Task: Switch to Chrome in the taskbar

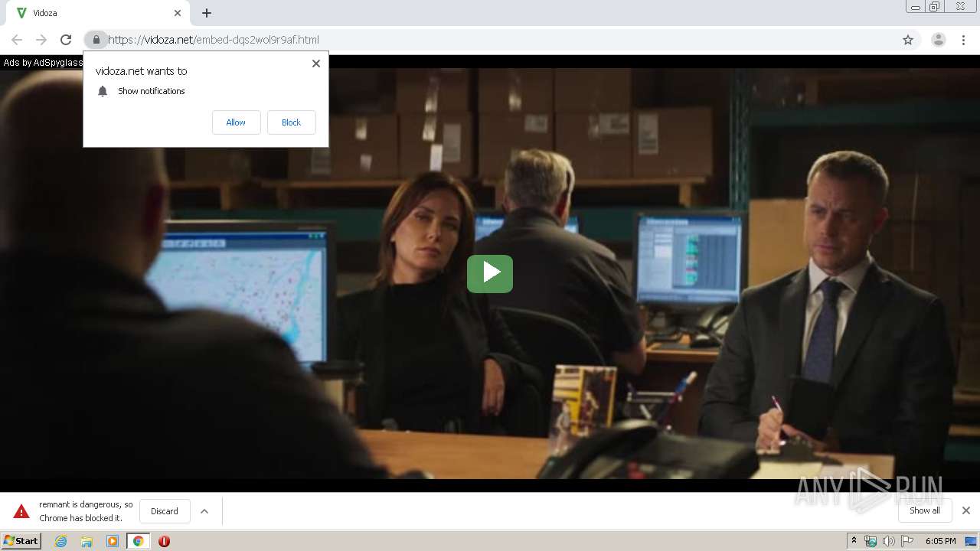Action: (x=138, y=541)
